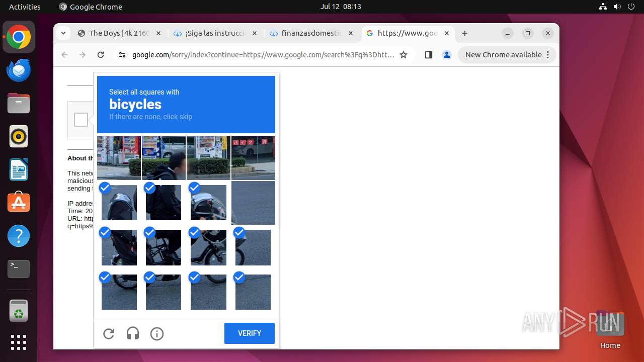This screenshot has height=362, width=644.
Task: View site information icon in address bar
Action: (x=122, y=55)
